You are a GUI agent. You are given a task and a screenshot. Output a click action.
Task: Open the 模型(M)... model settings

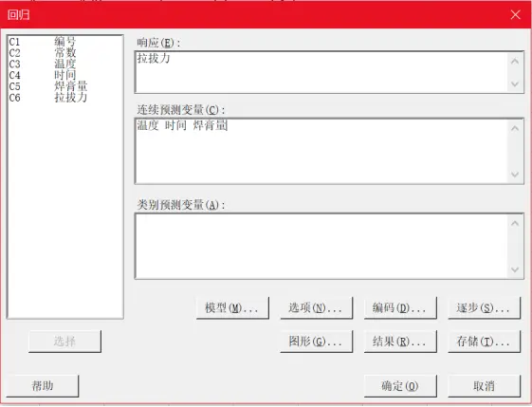click(232, 308)
